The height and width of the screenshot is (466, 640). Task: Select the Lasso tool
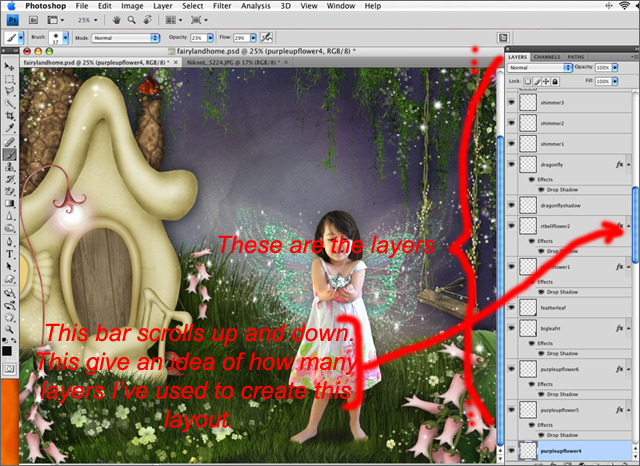pyautogui.click(x=10, y=90)
